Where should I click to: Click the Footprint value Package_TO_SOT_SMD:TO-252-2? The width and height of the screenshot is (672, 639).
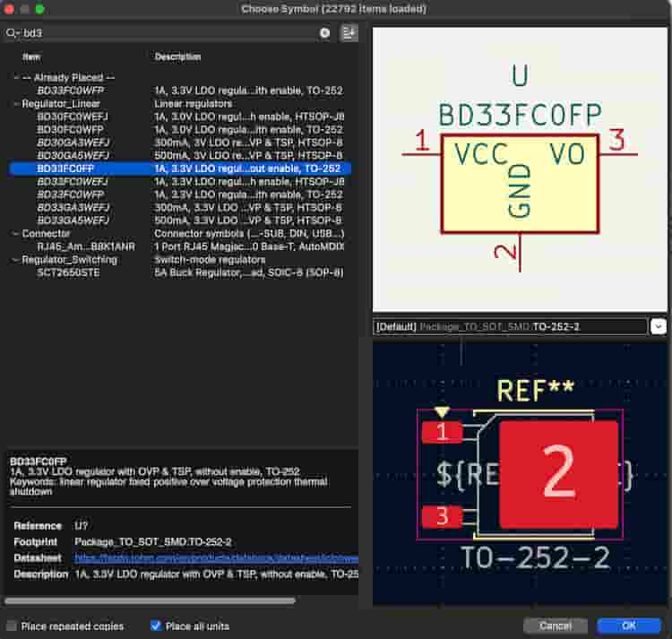(x=153, y=542)
